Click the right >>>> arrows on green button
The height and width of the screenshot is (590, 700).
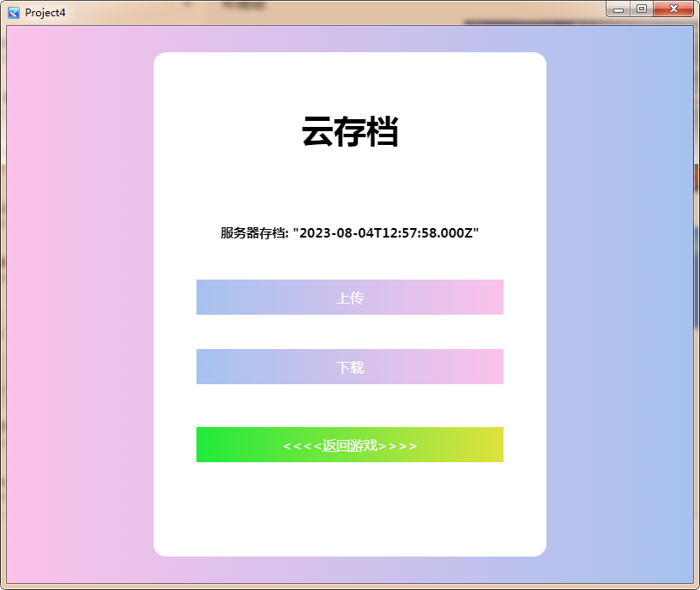(x=397, y=446)
